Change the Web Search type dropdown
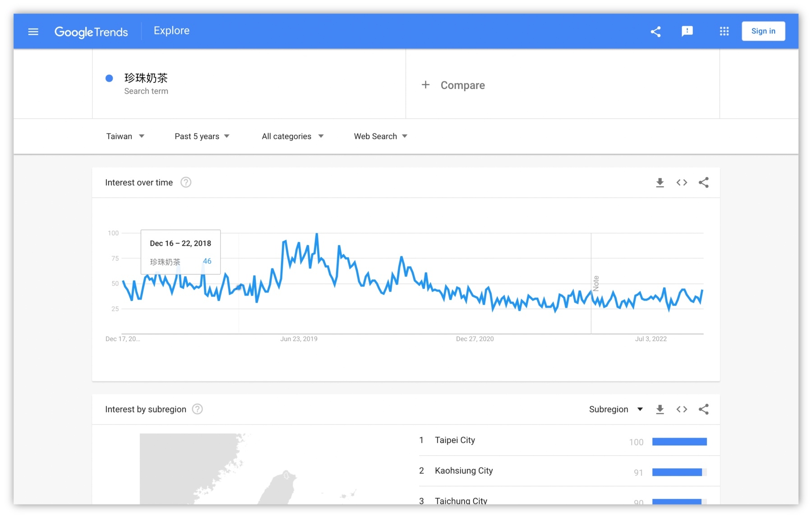 point(380,136)
